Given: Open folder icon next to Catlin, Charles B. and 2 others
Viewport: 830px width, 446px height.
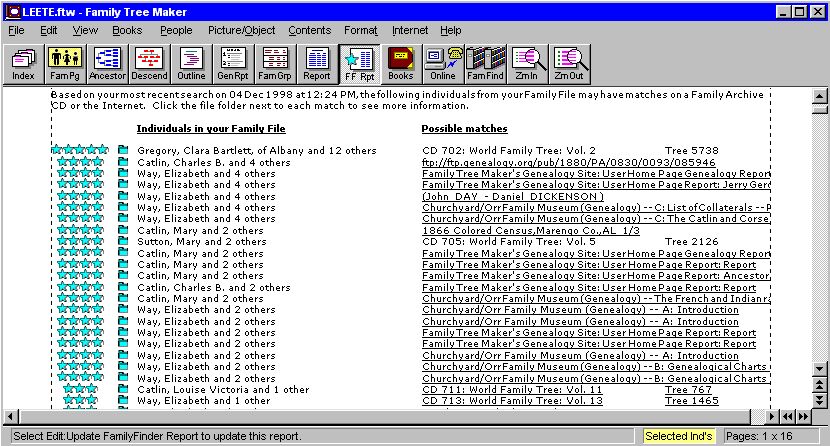Looking at the screenshot, I should tap(123, 287).
